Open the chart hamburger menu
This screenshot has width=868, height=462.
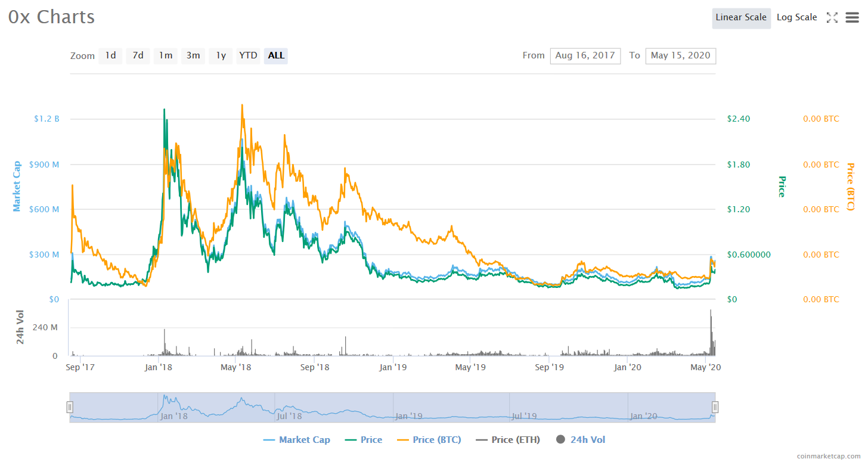click(852, 17)
